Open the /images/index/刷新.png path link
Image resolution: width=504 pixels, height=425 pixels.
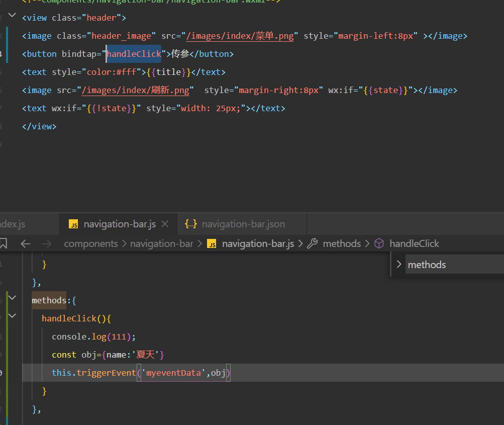(135, 90)
